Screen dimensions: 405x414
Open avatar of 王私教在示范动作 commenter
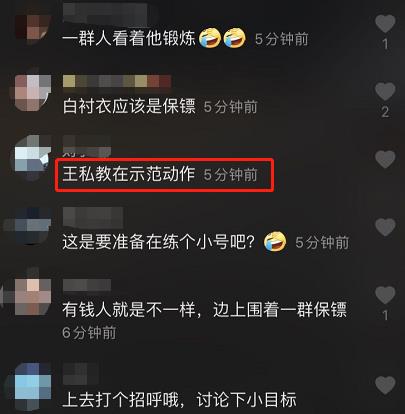pyautogui.click(x=33, y=158)
